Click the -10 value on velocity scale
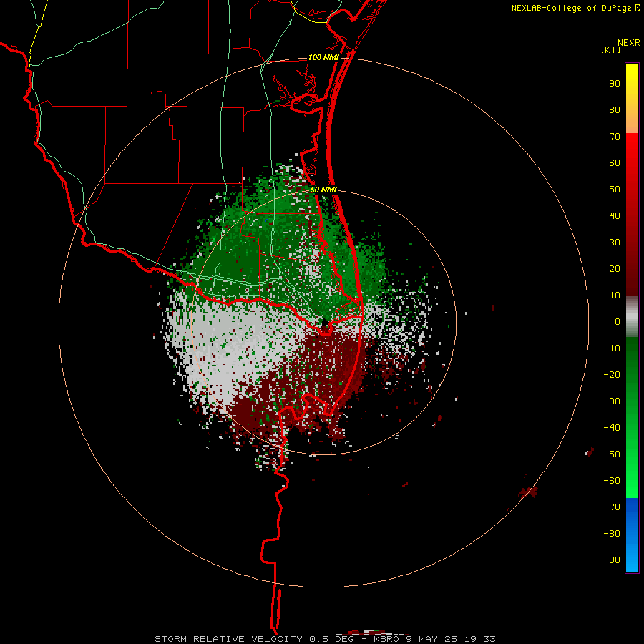644x644 pixels. [x=612, y=348]
